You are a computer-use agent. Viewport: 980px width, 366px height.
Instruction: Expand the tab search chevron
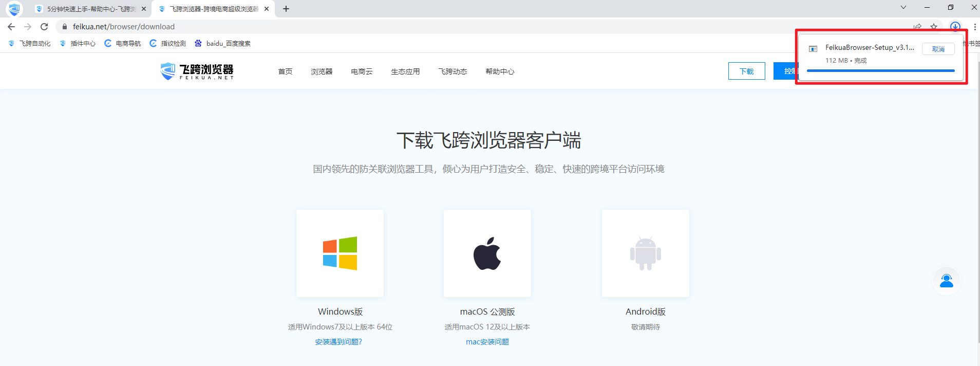(903, 7)
